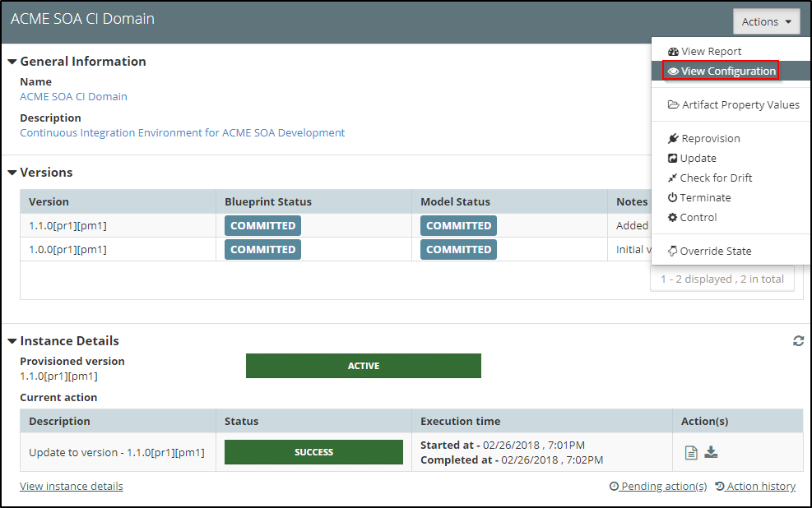Collapse the Versions section

[12, 173]
